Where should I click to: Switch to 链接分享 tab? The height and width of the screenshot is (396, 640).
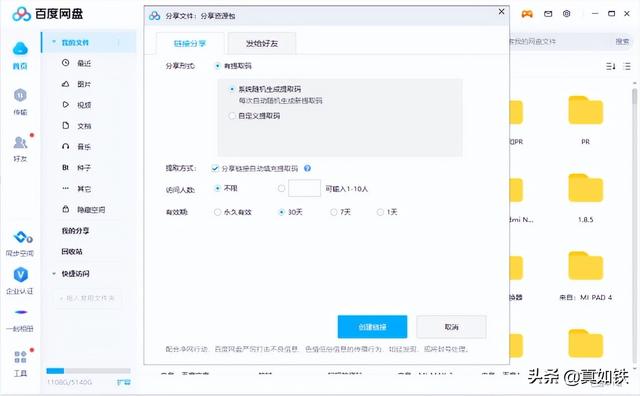pos(190,43)
